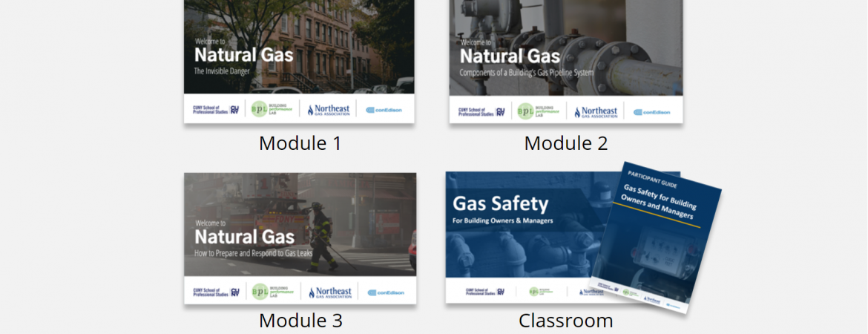Click the conEdison logo in Module 2
This screenshot has width=868, height=334.
[651, 112]
